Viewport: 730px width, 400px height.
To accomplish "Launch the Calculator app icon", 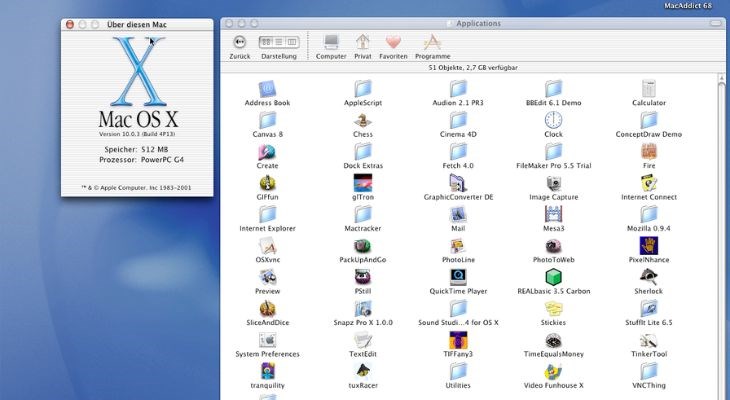I will coord(649,88).
